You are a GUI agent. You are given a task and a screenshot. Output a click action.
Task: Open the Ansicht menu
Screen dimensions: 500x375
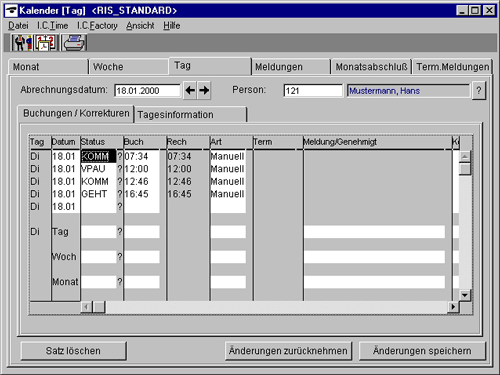[140, 26]
